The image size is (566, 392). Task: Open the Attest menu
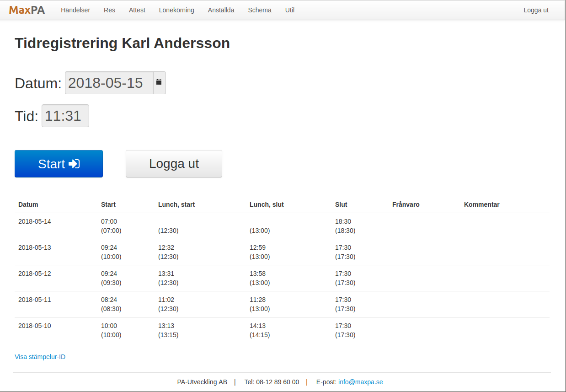point(137,10)
